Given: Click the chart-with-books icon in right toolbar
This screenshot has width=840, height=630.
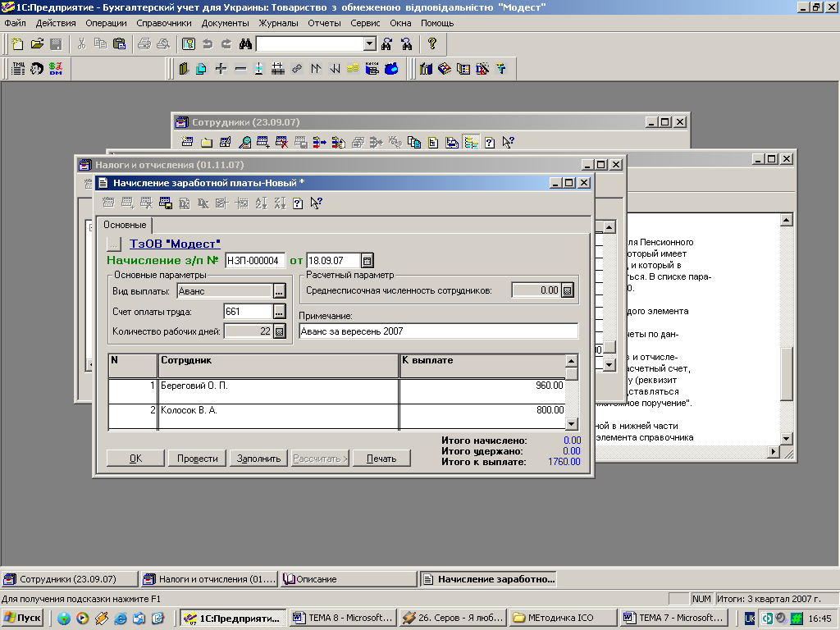Looking at the screenshot, I should (426, 69).
